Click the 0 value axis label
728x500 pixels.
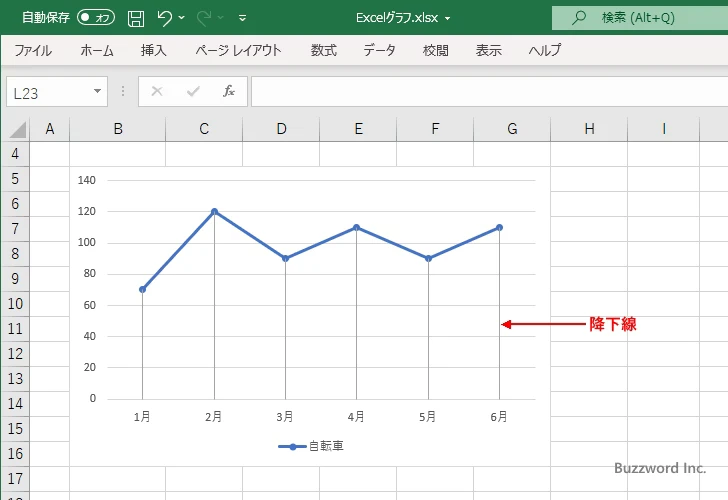click(x=93, y=398)
